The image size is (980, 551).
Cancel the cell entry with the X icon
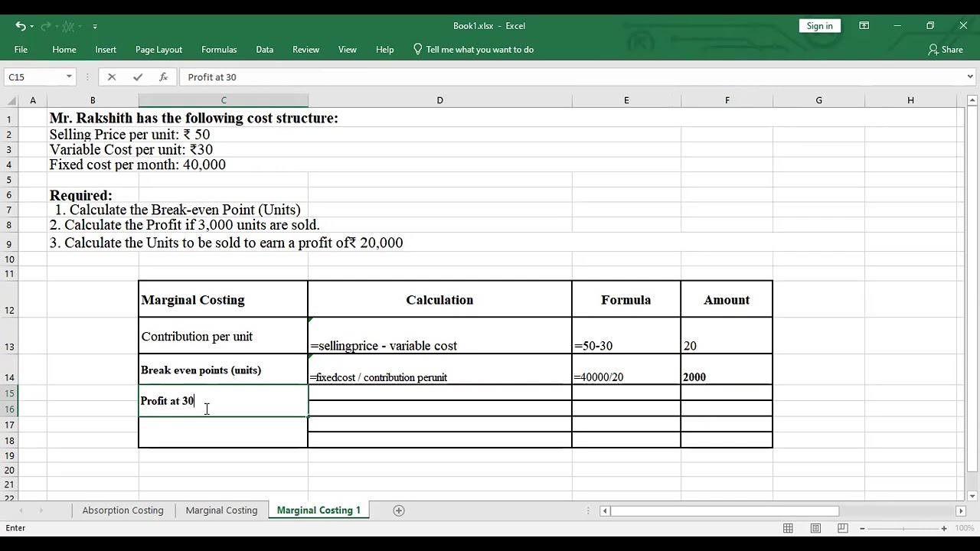coord(112,77)
